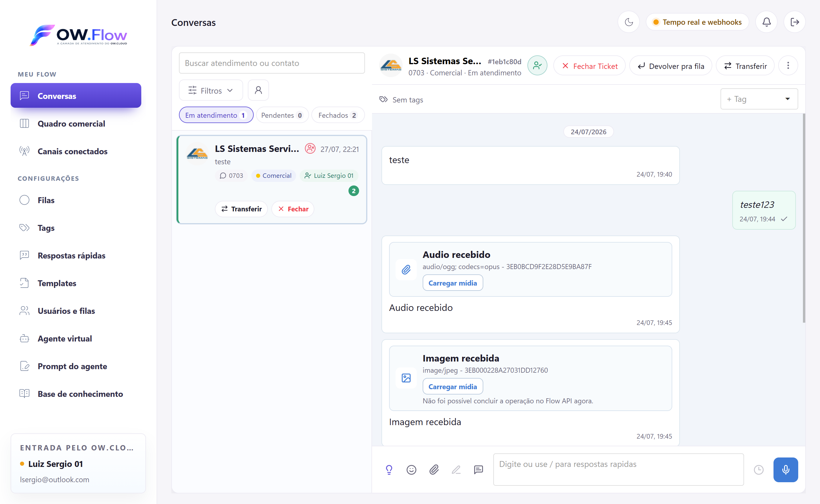Click green assigned-agent icon in chat header
This screenshot has height=504, width=820.
point(537,66)
